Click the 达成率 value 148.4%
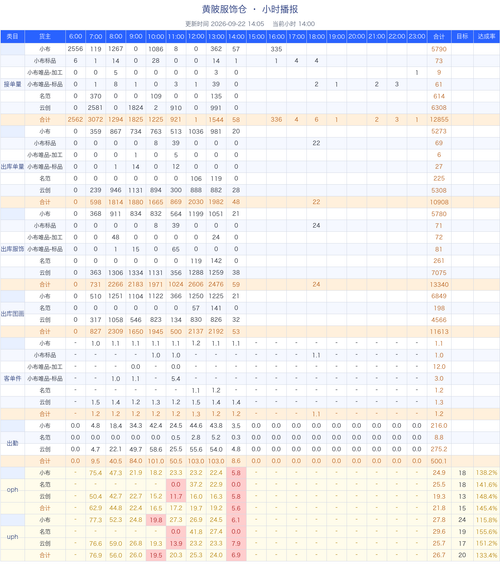 [487, 496]
